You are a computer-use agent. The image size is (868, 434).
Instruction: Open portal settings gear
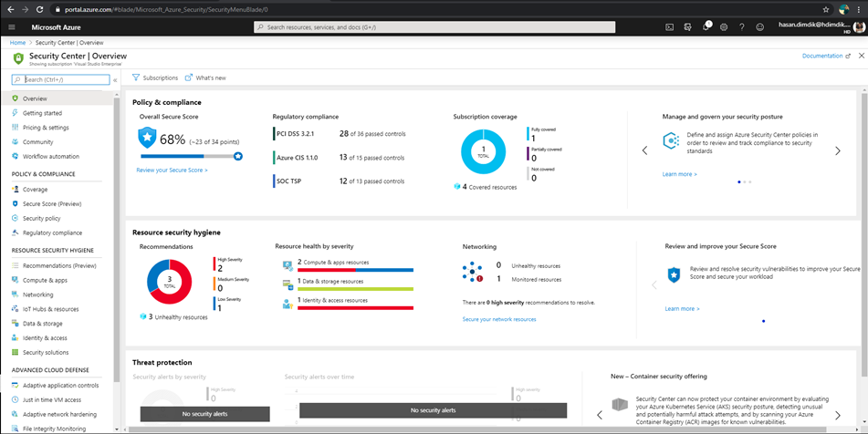click(724, 27)
